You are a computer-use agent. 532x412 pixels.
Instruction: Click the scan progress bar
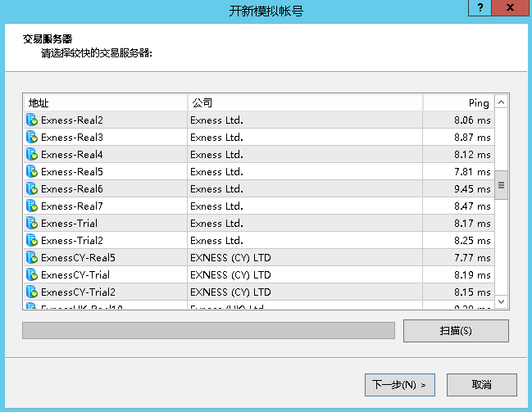(x=209, y=331)
